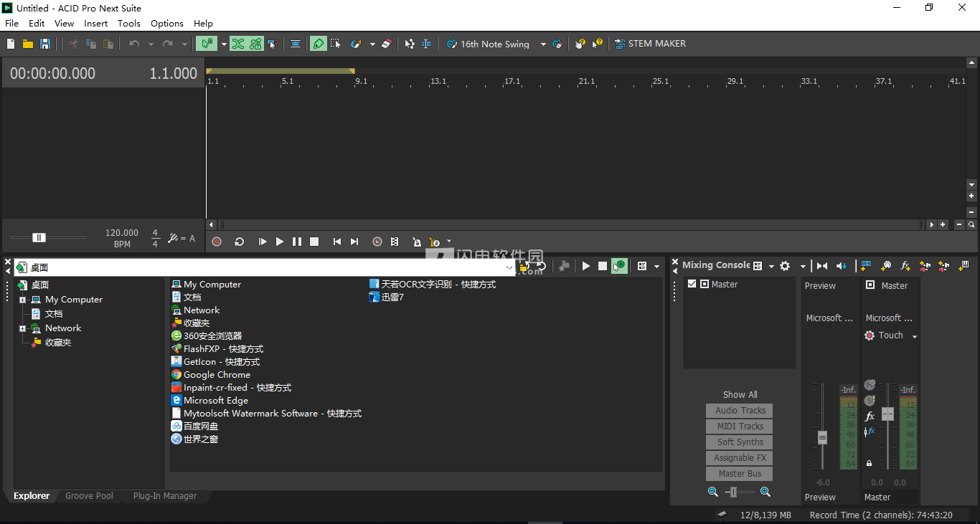980x524 pixels.
Task: Click the Insert FX icon in Mixing Console
Action: click(x=905, y=266)
